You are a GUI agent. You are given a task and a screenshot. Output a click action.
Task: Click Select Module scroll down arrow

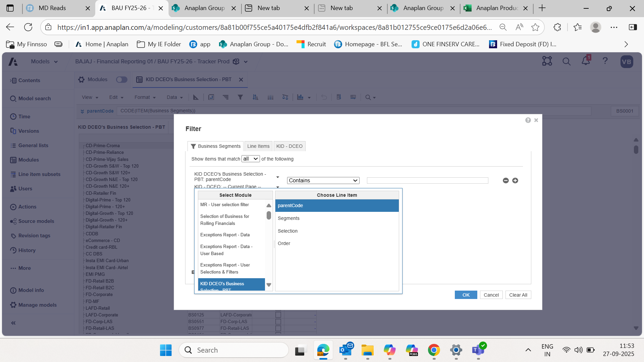269,285
